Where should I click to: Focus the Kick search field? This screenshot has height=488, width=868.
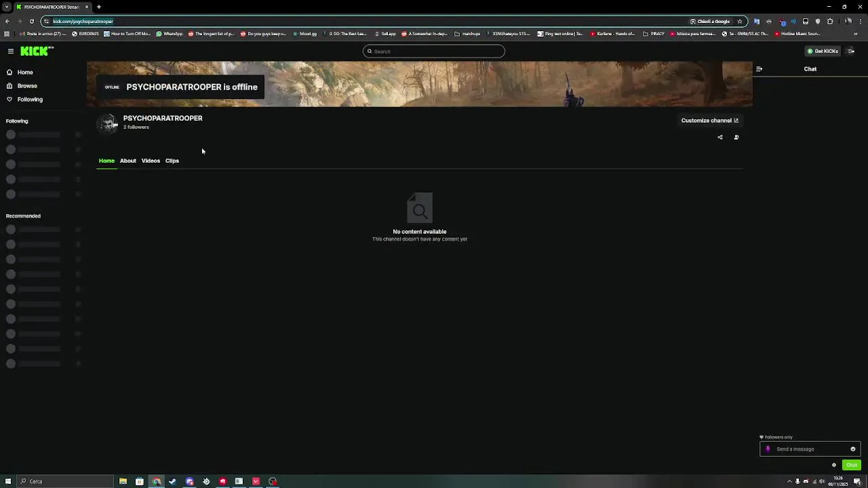434,51
